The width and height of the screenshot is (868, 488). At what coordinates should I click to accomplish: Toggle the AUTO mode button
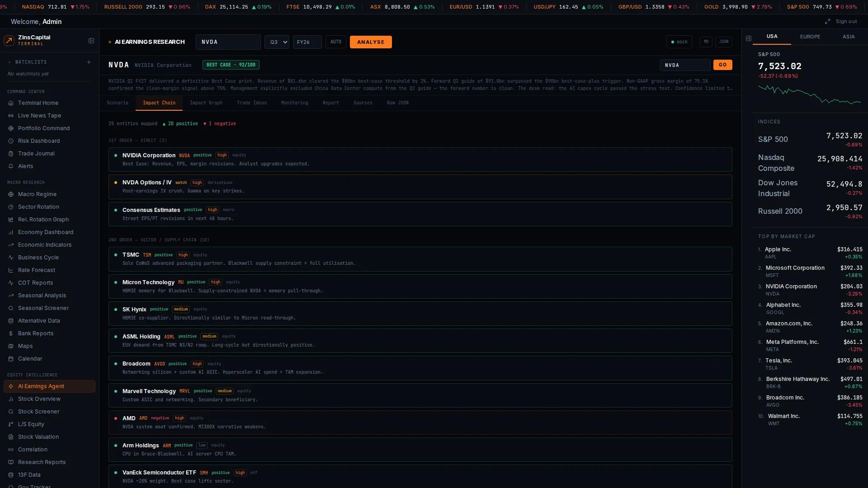tap(336, 42)
